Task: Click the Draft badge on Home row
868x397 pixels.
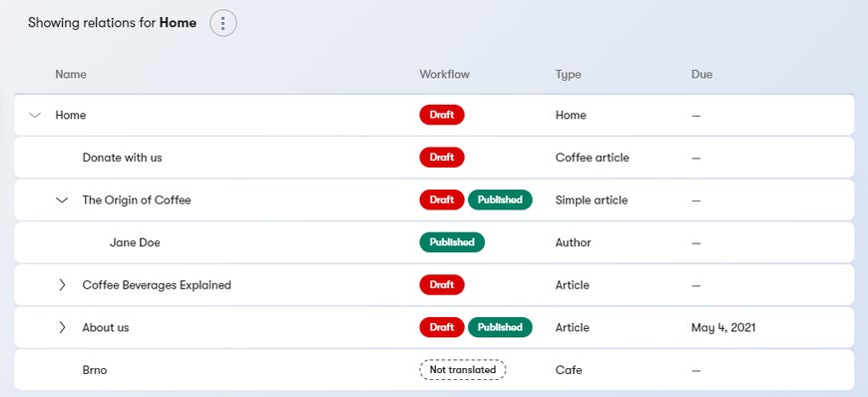Action: pyautogui.click(x=442, y=115)
